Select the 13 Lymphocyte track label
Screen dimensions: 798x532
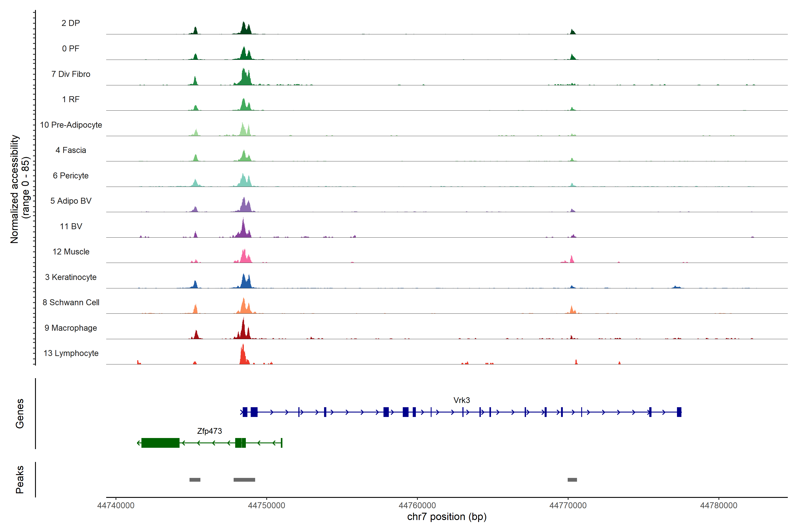click(x=71, y=353)
